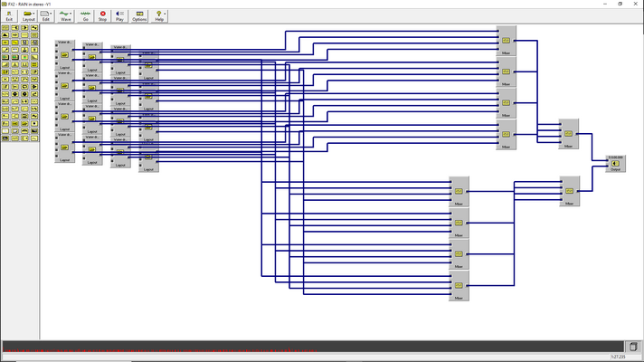Expand the Edit dropdown arrow
Screen dimensions: 644x362
(51, 14)
